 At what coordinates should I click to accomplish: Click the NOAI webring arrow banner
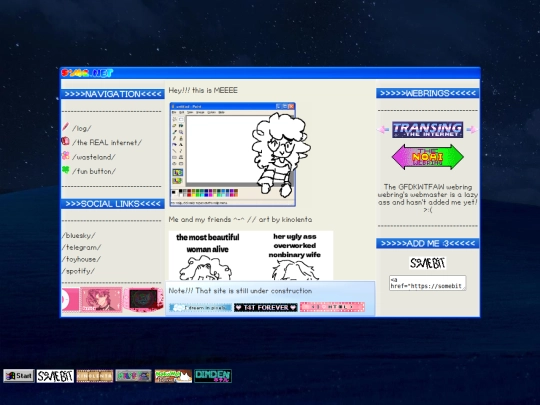pyautogui.click(x=427, y=157)
